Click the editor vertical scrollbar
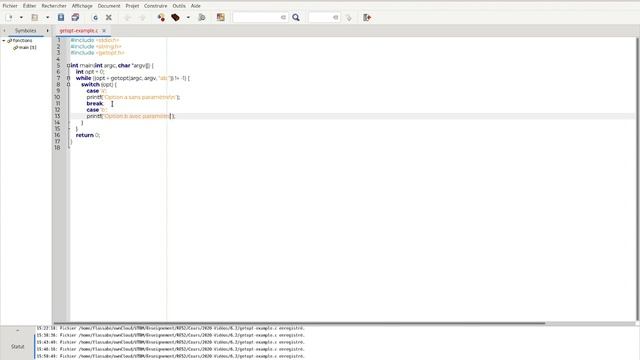This screenshot has width=640, height=360. click(x=638, y=179)
